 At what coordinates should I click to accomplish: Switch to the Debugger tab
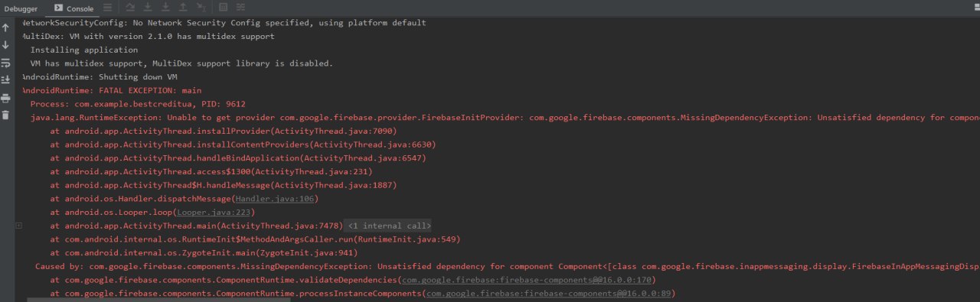20,8
